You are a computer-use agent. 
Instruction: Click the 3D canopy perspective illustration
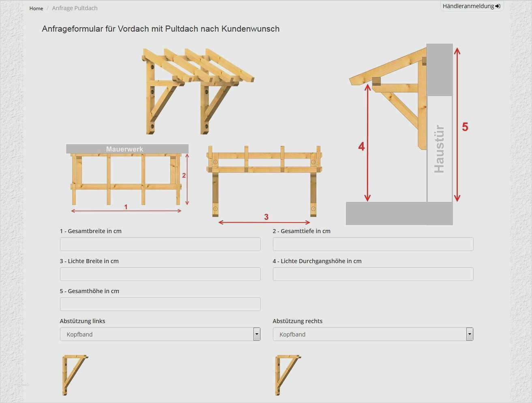click(197, 91)
